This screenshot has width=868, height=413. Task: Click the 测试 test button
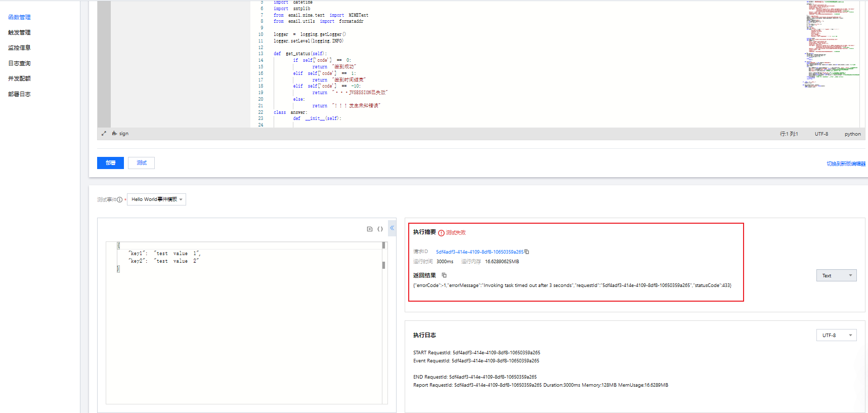[x=142, y=163]
